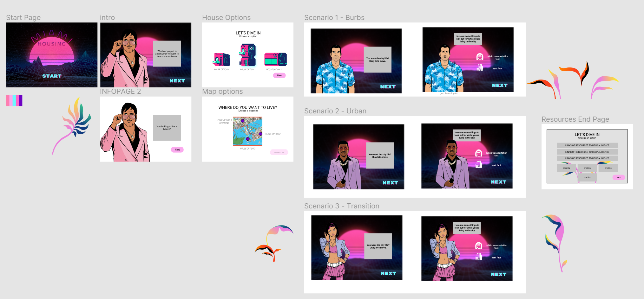This screenshot has height=299, width=644.
Task: Click START on the Miami Housing start page
Action: [x=52, y=76]
